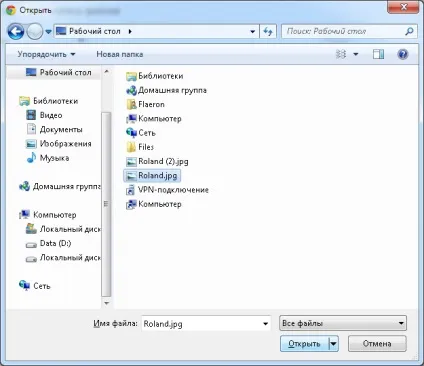424x366 pixels.
Task: Click the Музыка note icon in sidebar
Action: [31, 158]
